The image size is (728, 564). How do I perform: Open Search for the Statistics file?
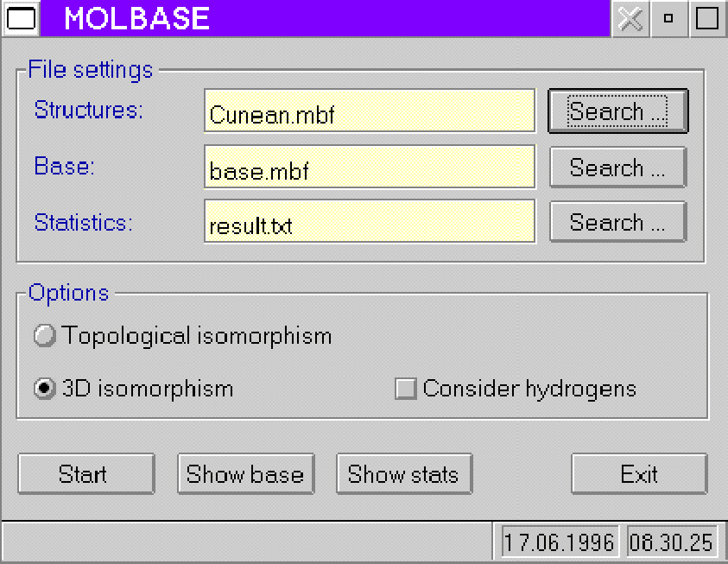point(617,223)
